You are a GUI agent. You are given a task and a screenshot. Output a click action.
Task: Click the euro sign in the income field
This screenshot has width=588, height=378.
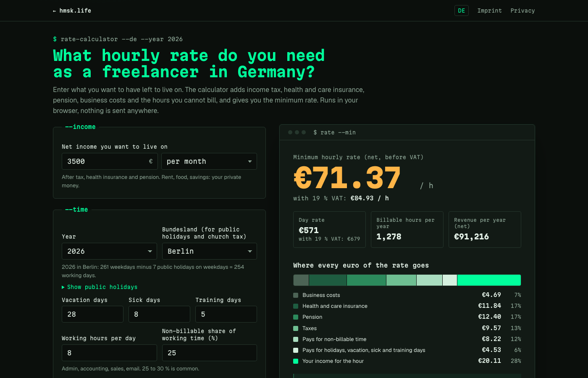151,161
